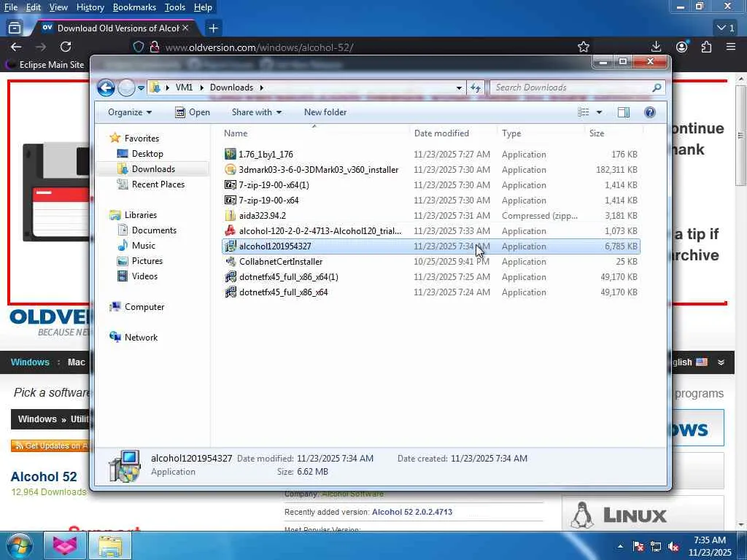Select Computer in the navigation pane
The width and height of the screenshot is (747, 560).
point(144,307)
